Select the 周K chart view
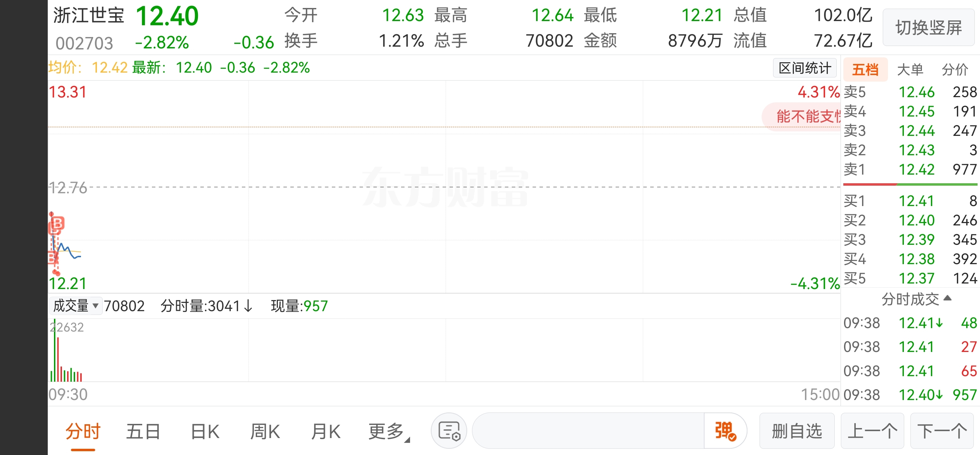Image resolution: width=980 pixels, height=455 pixels. [x=265, y=431]
